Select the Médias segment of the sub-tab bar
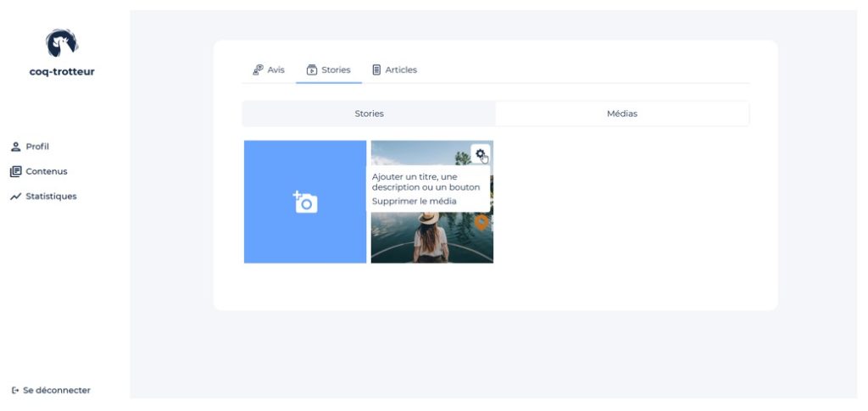Image resolution: width=868 pixels, height=411 pixels. (622, 114)
